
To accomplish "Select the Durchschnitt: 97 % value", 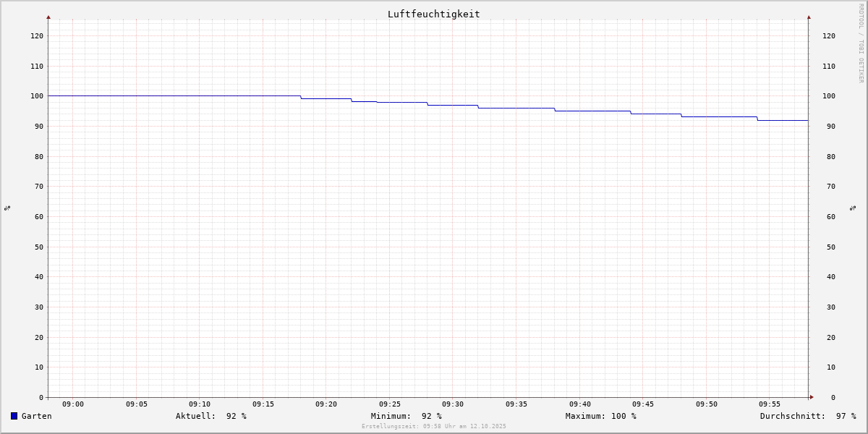I will [x=808, y=416].
